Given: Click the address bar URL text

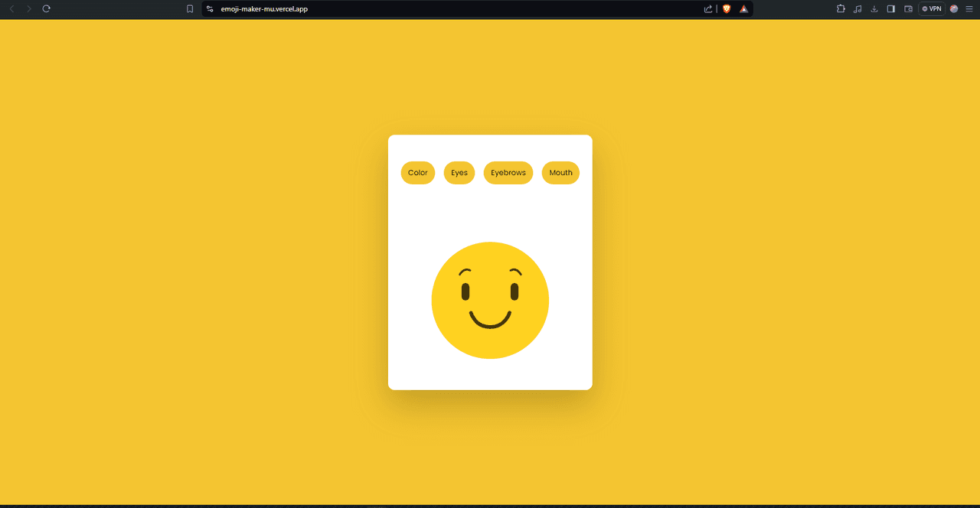Looking at the screenshot, I should pyautogui.click(x=264, y=9).
